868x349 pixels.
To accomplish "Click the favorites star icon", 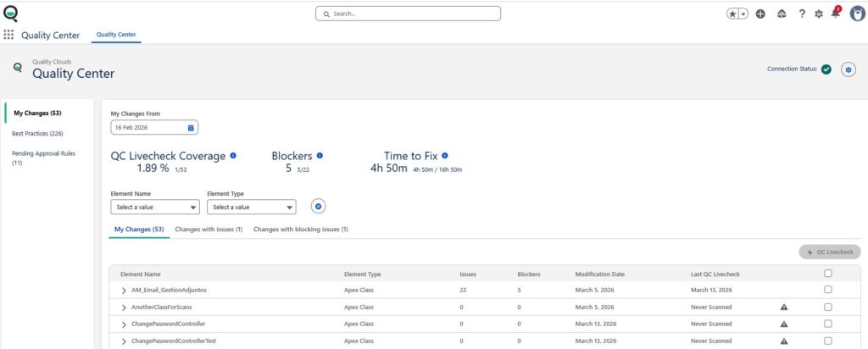I will click(732, 14).
